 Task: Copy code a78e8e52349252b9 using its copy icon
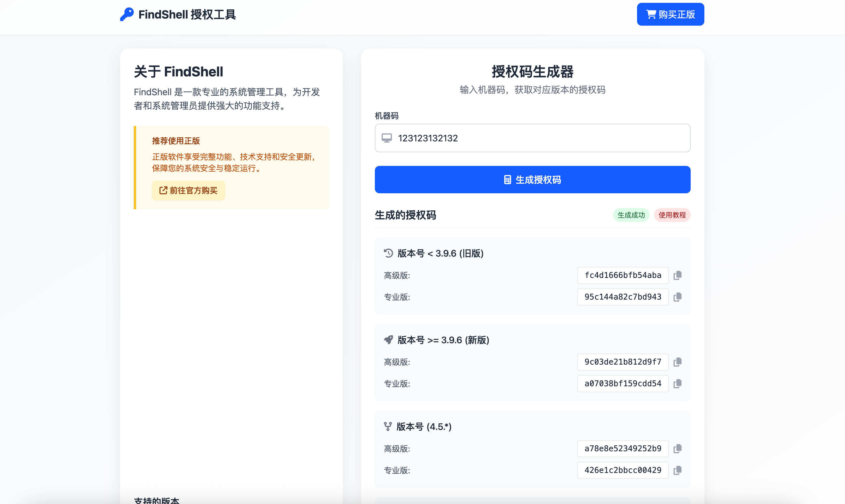678,448
